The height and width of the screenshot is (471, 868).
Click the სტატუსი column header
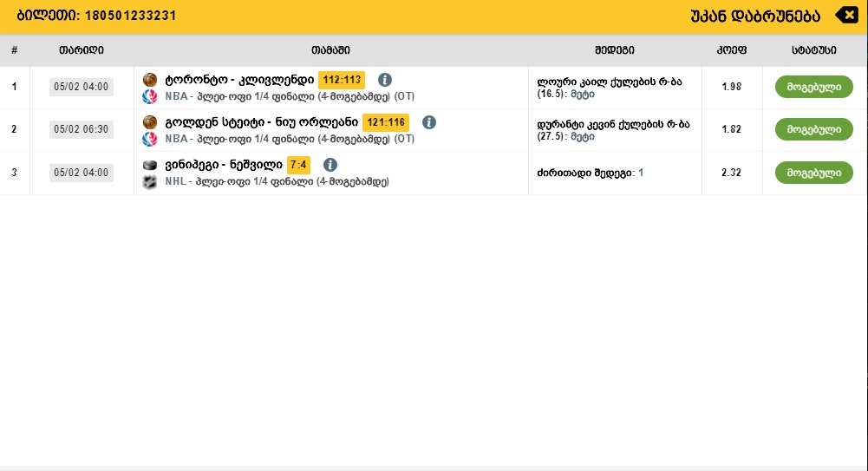click(x=813, y=50)
